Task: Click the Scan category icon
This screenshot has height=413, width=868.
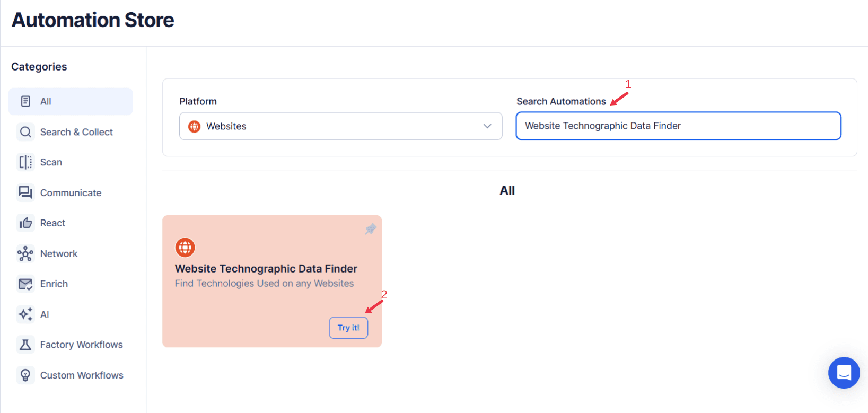Action: pos(25,162)
